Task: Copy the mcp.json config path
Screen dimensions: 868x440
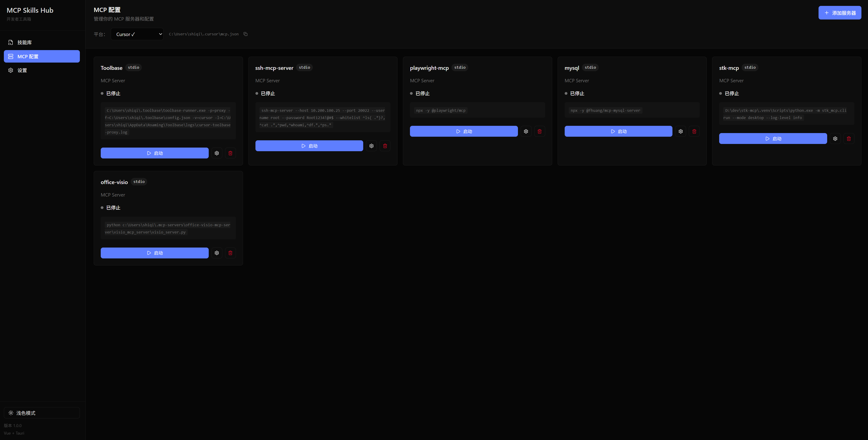Action: [245, 34]
